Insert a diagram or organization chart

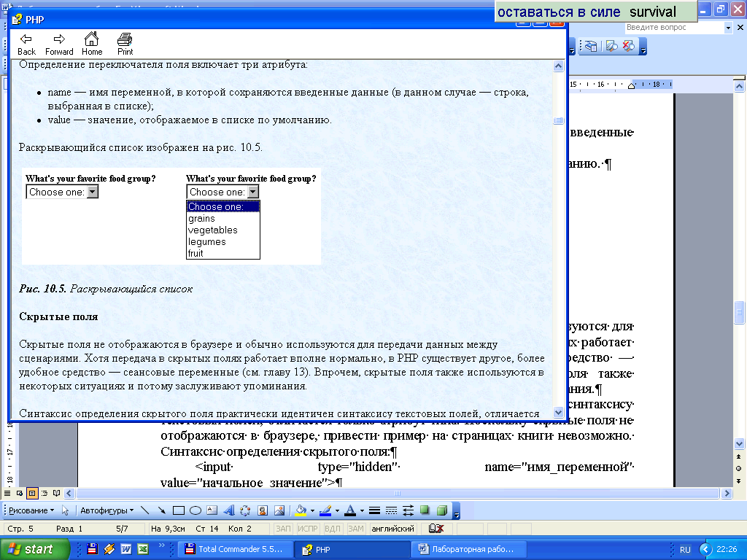245,510
